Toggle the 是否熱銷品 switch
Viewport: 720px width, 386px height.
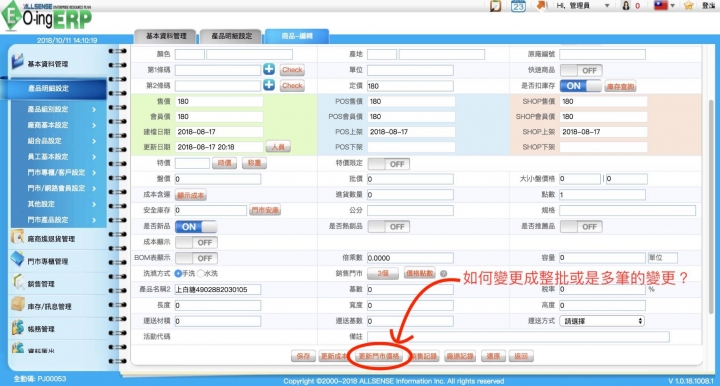point(389,227)
